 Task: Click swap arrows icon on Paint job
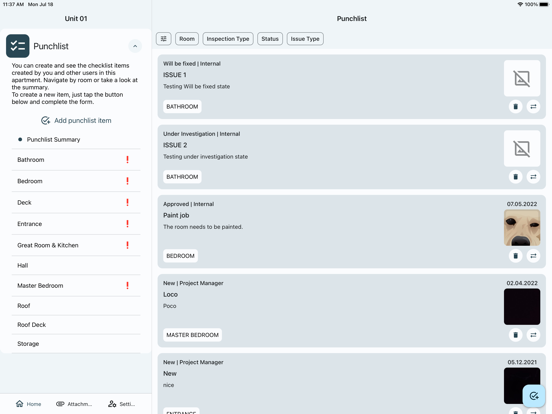point(533,256)
